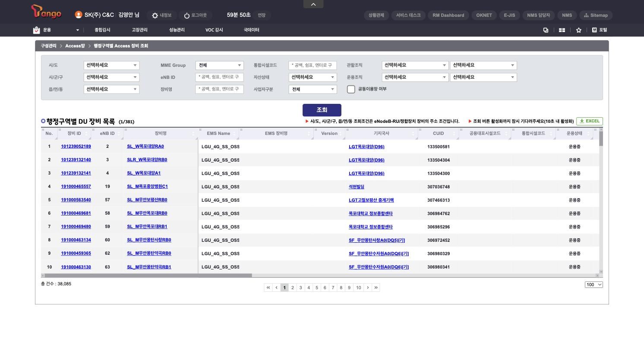This screenshot has height=350, width=644.
Task: Click the orange user profile icon
Action: 78,15
